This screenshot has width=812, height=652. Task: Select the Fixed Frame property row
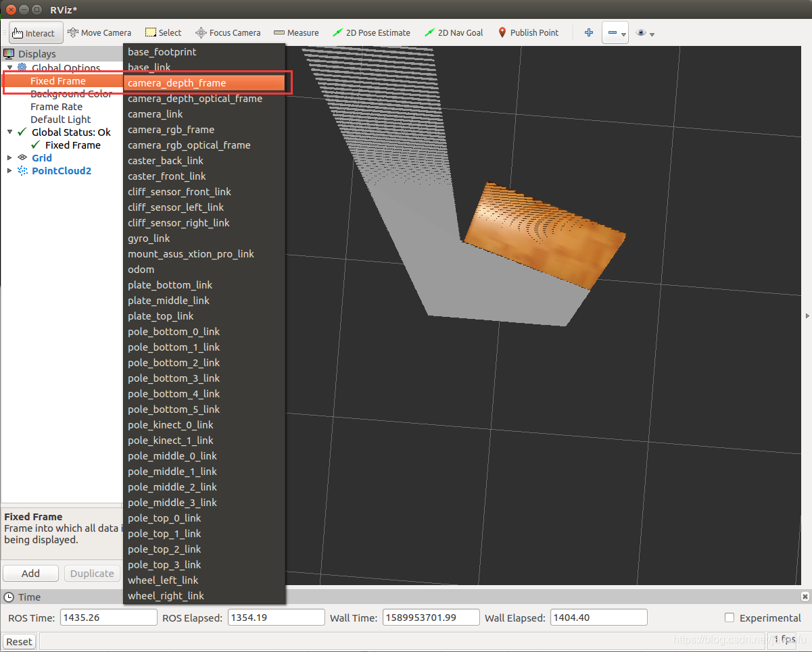point(62,80)
